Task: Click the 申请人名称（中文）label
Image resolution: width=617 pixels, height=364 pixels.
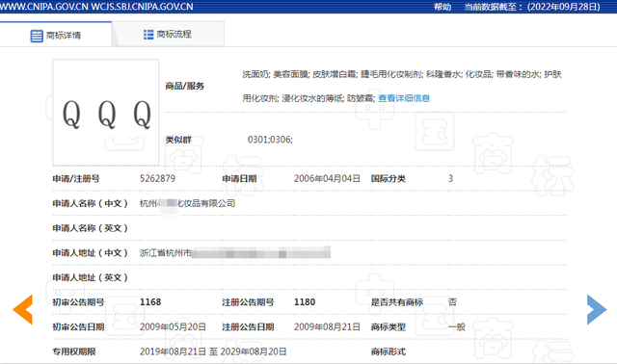Action: coord(90,203)
